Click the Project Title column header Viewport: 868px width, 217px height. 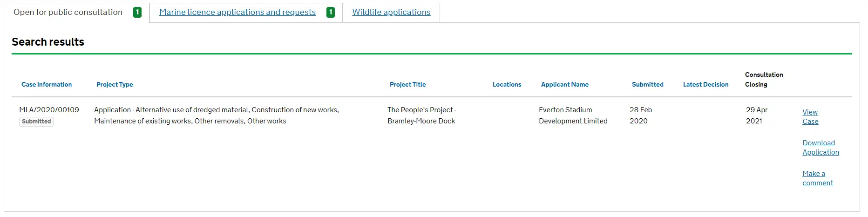(407, 85)
